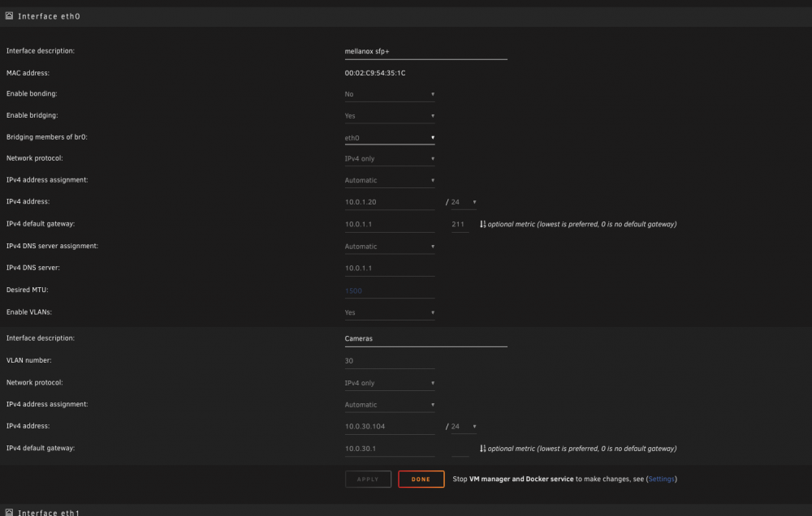Open the Cameras VLAN Network protocol dropdown
812x516 pixels.
[x=390, y=384]
